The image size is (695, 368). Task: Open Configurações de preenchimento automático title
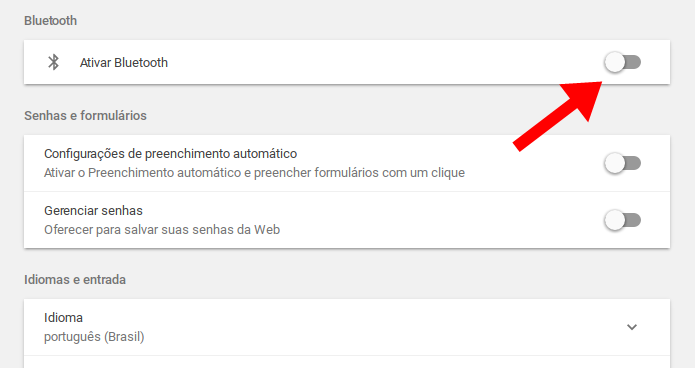(x=171, y=154)
